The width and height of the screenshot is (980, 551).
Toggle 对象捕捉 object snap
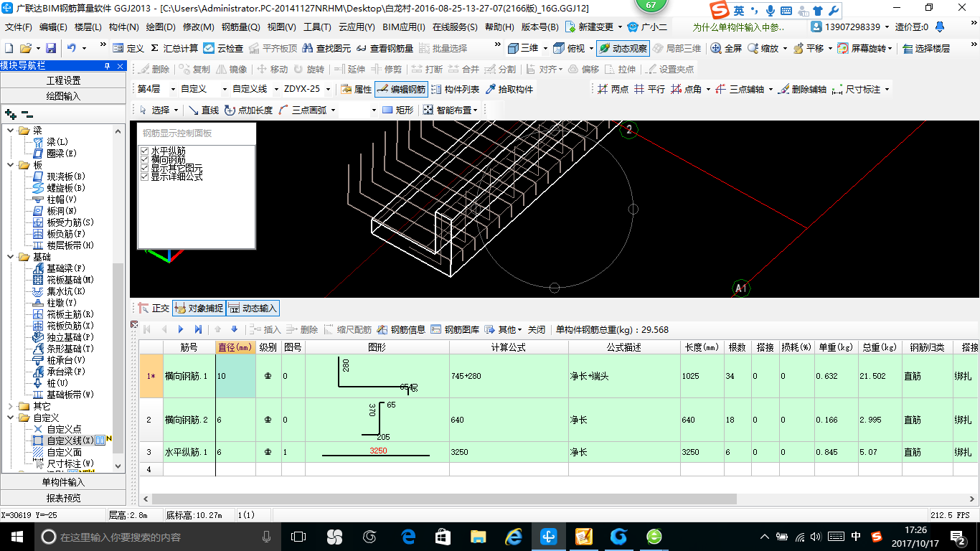coord(199,309)
